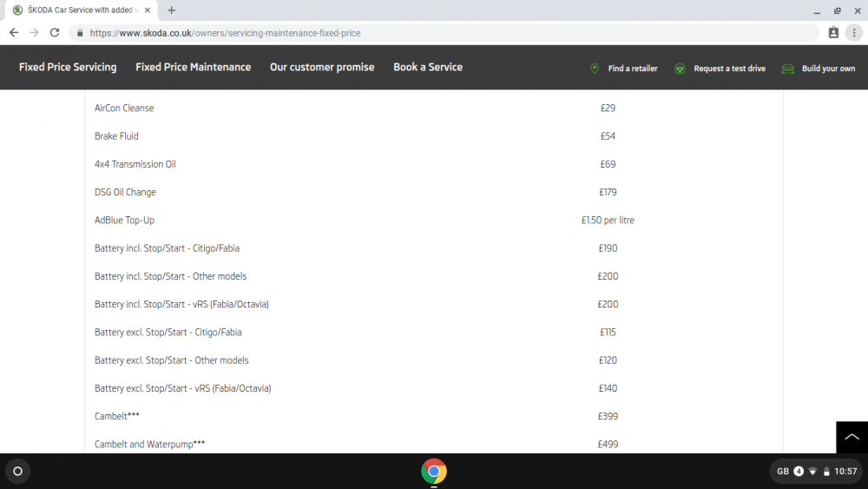Click the test drive steering wheel icon

point(680,69)
